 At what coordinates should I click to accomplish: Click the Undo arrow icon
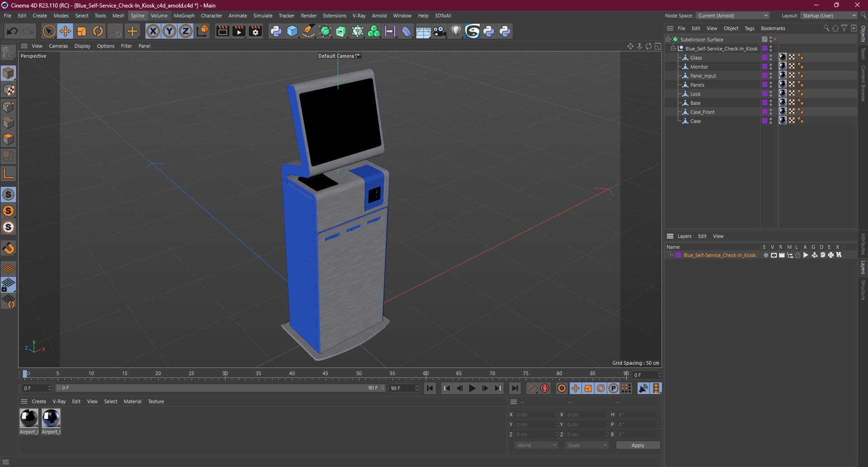(x=12, y=31)
